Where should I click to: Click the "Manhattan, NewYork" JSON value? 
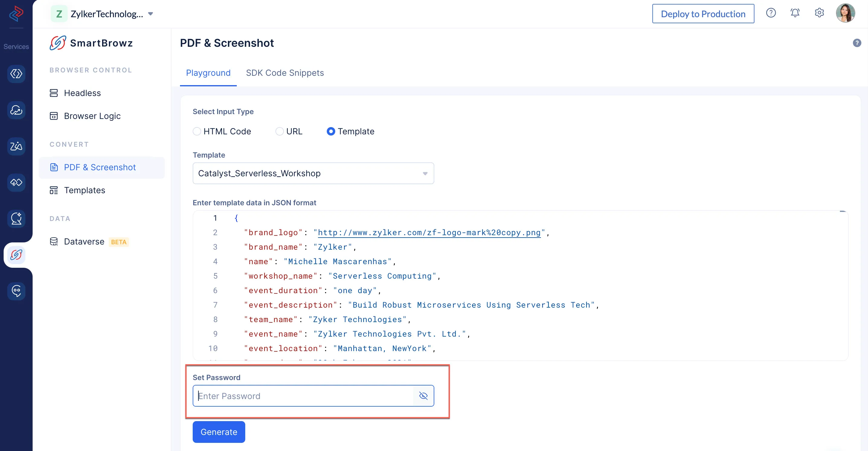pos(382,348)
